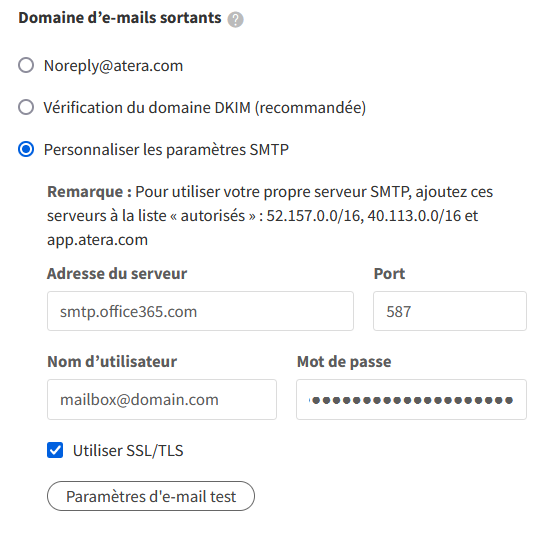The image size is (550, 540).
Task: Click the help icon beside Domaine d'e-mails sortants
Action: point(235,19)
